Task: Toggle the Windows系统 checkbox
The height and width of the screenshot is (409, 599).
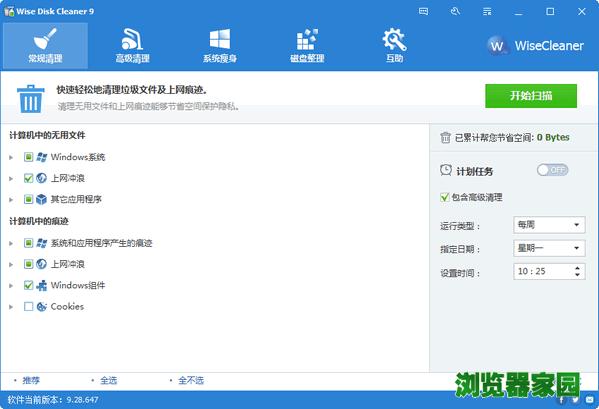Action: click(x=28, y=157)
